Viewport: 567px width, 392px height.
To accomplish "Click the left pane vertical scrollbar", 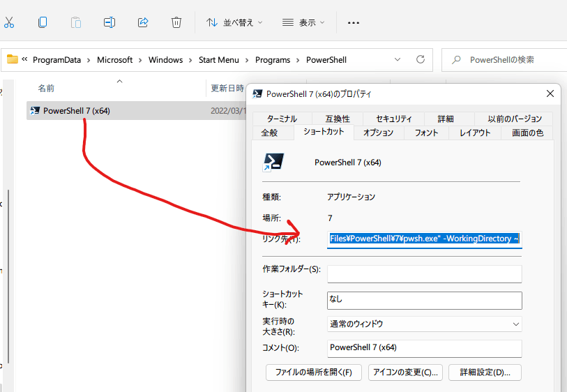I will coord(8,276).
